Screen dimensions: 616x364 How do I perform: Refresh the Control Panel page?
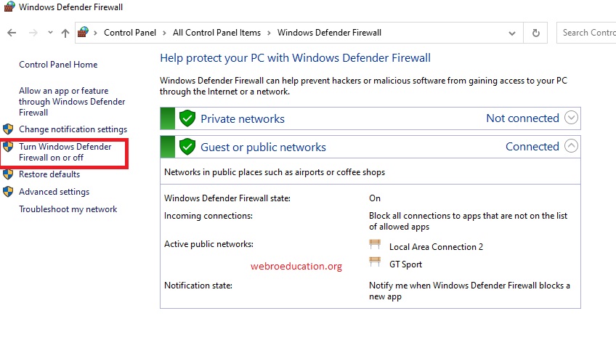(535, 33)
